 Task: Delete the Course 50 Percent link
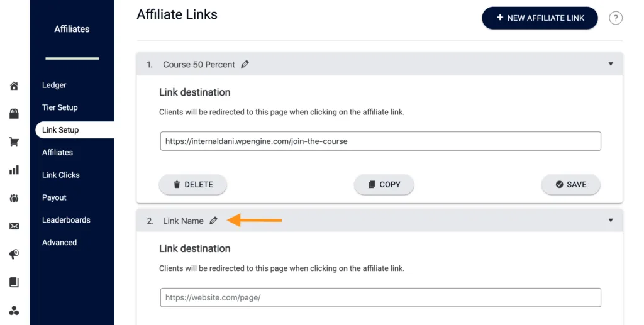tap(193, 185)
